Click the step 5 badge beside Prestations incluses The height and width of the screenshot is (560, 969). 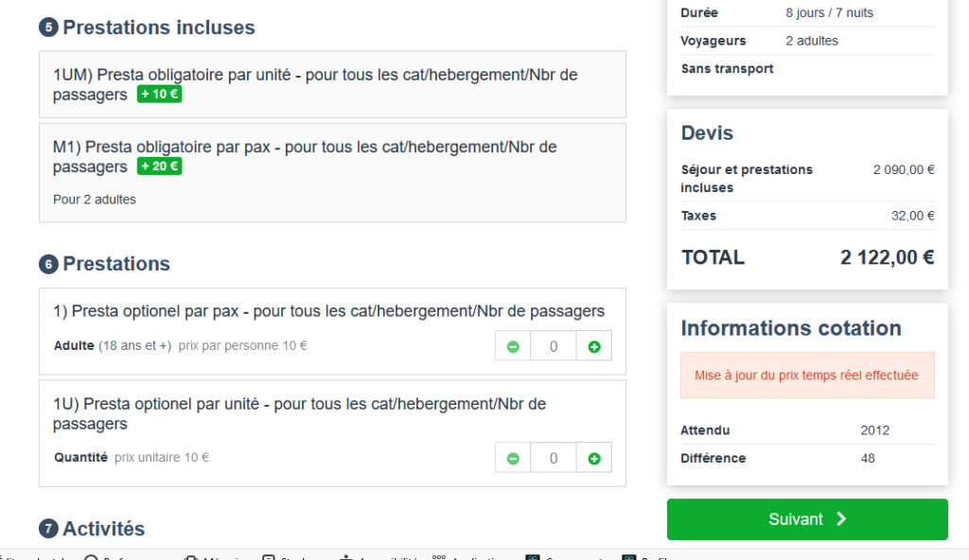pos(48,28)
